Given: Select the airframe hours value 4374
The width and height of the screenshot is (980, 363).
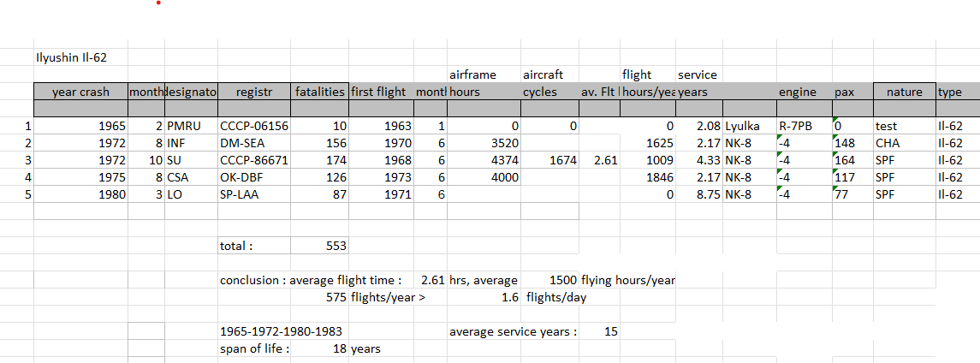Looking at the screenshot, I should 484,160.
